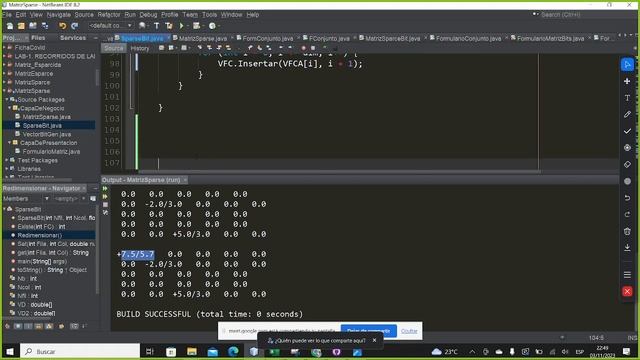640x360 pixels.
Task: Select SparseBit.java in the project tree
Action: tap(42, 125)
